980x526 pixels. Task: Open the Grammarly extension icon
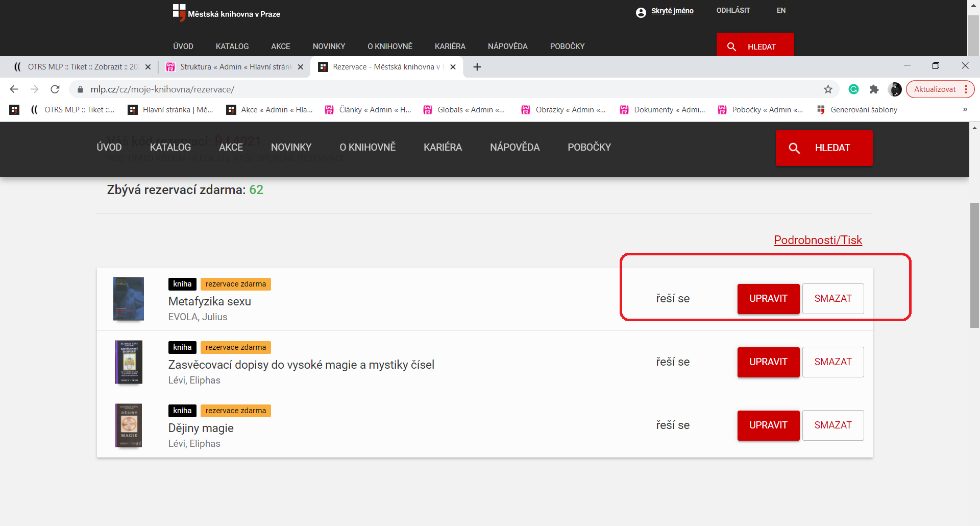tap(853, 89)
